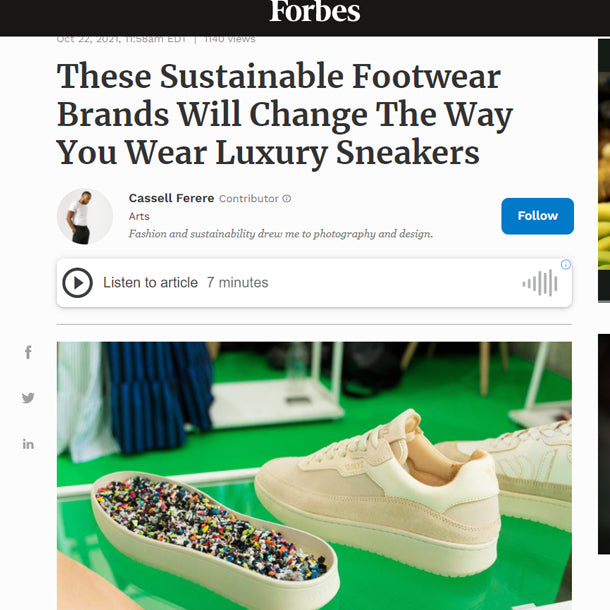This screenshot has height=610, width=610.
Task: Click the Contributor info icon
Action: (287, 199)
